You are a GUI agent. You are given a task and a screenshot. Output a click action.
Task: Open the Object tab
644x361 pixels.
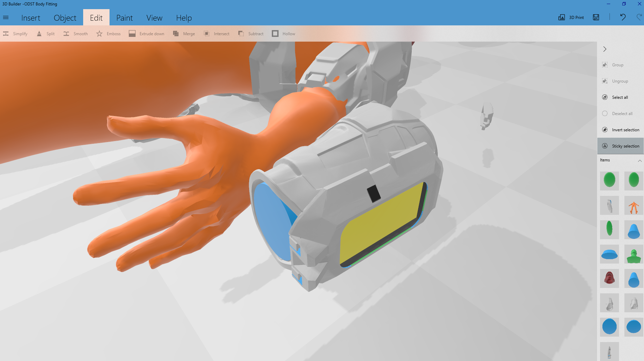coord(65,18)
